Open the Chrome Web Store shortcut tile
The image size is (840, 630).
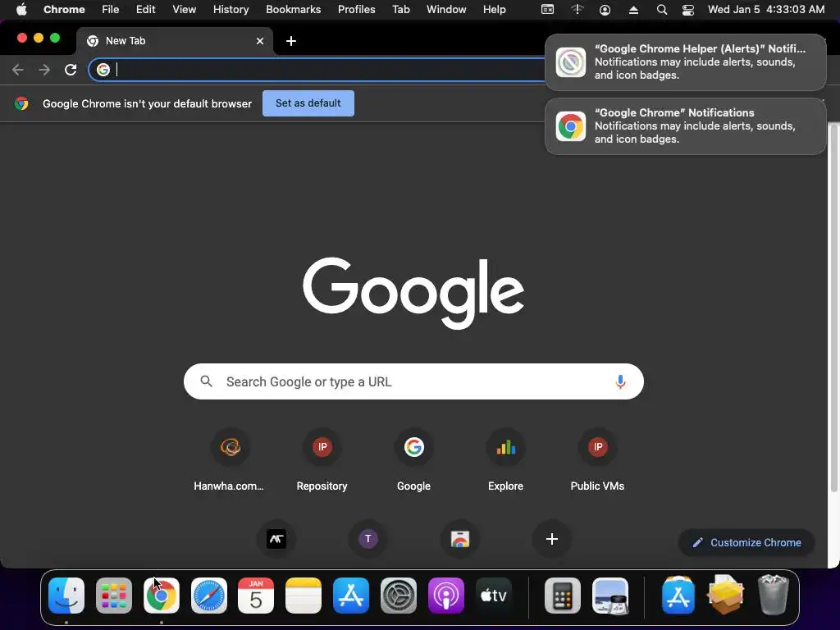tap(459, 539)
